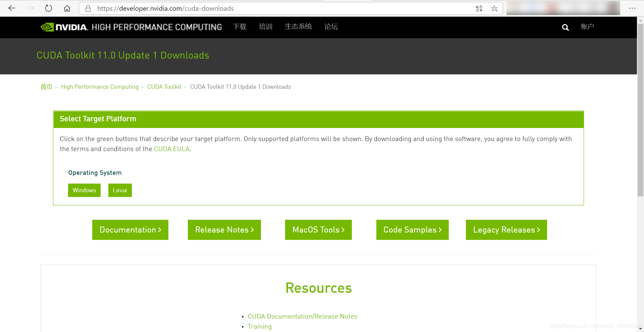Click the 'Operating System' label
Image resolution: width=644 pixels, height=332 pixels.
click(x=95, y=173)
